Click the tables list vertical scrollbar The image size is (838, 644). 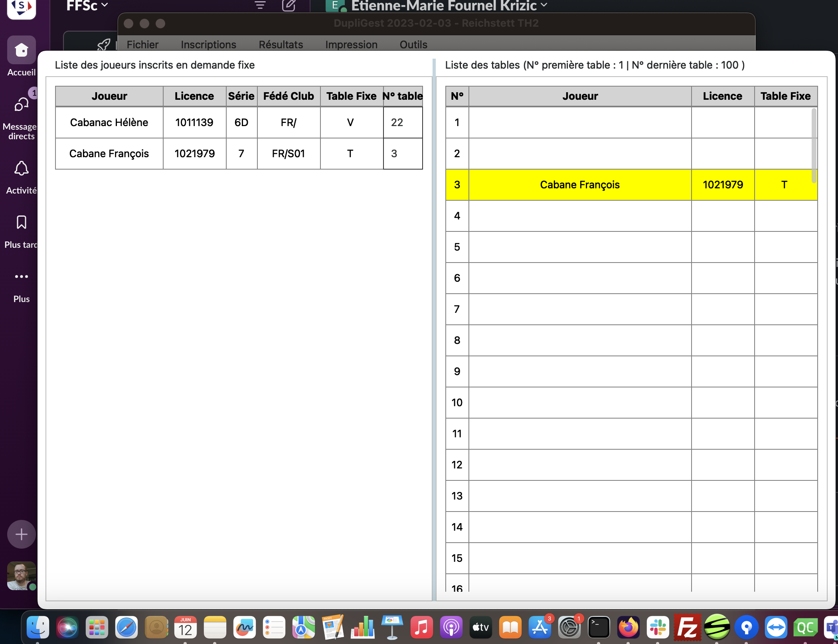pyautogui.click(x=814, y=146)
